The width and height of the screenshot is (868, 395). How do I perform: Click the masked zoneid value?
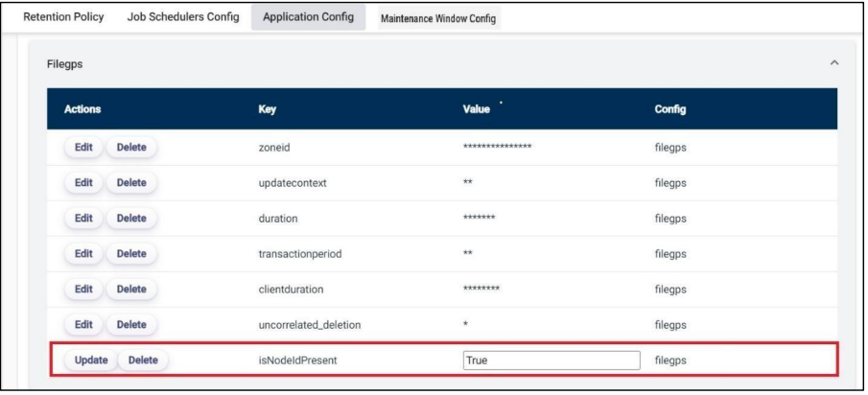pyautogui.click(x=497, y=147)
